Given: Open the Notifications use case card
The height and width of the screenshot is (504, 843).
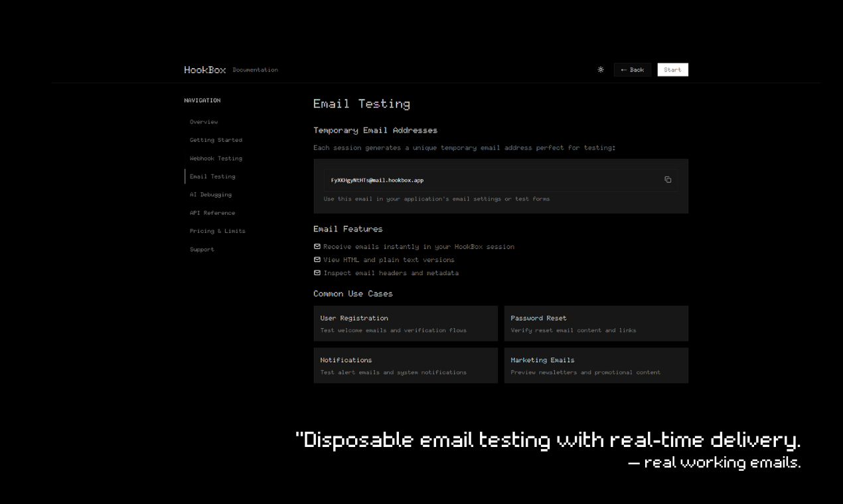Looking at the screenshot, I should (406, 365).
